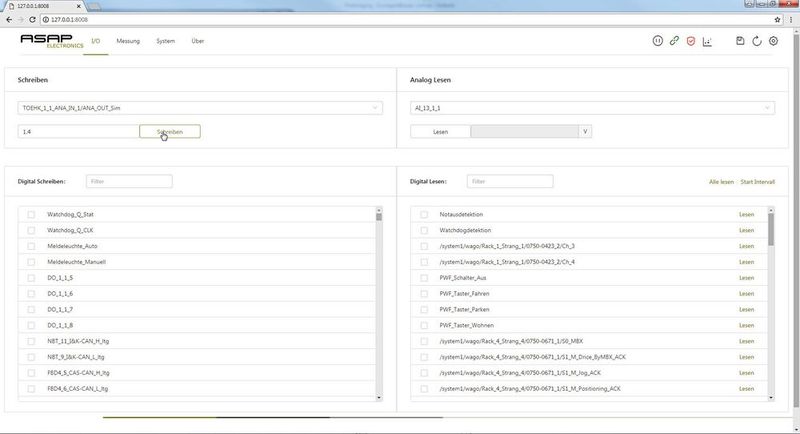Click Lesen link for Watchdogdetektion
800x434 pixels.
(x=746, y=231)
